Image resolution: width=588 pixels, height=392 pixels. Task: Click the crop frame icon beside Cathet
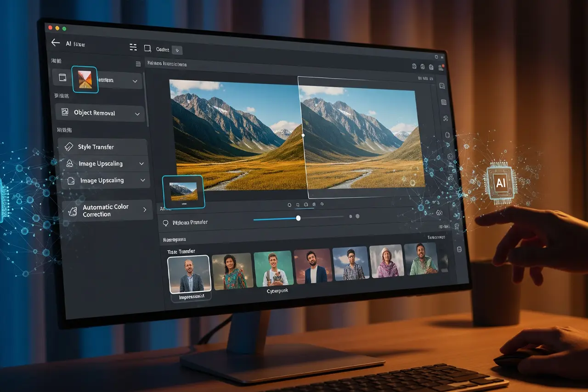(147, 49)
